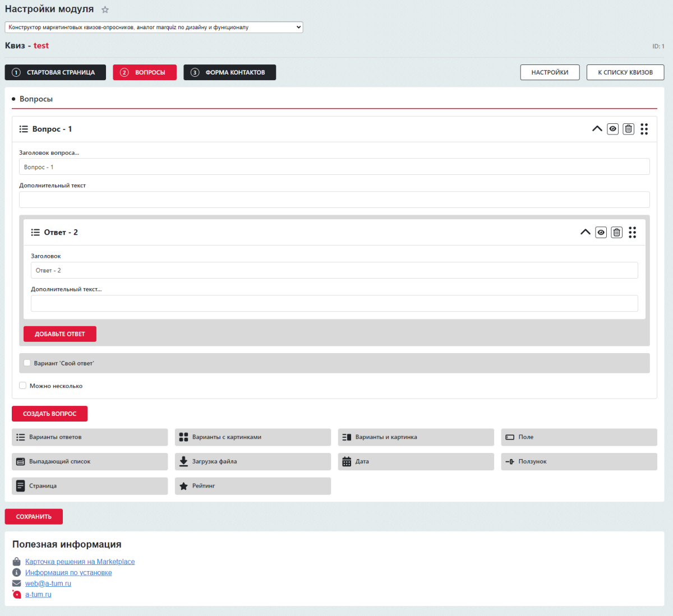673x616 pixels.
Task: Collapse the Вопрос - 1 panel
Action: click(597, 129)
